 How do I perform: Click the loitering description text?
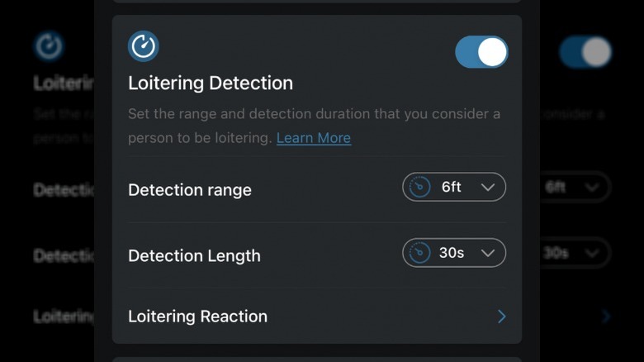pos(314,114)
